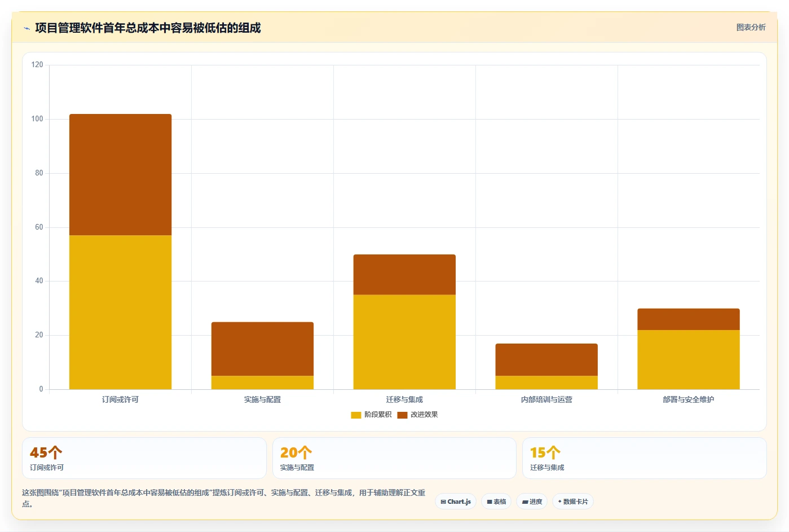Open the 20个 实施与配置 stat card
The image size is (789, 532).
tap(394, 458)
